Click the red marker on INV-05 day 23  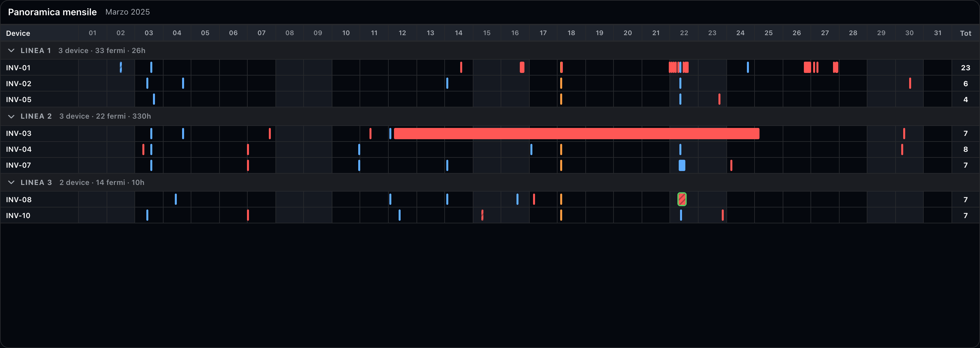[x=719, y=99]
